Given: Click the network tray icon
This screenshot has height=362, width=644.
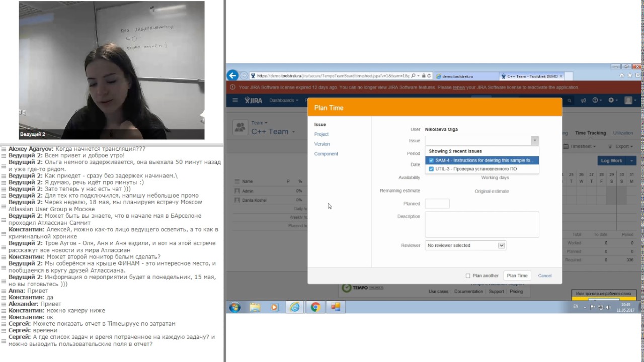Looking at the screenshot, I should coord(600,307).
